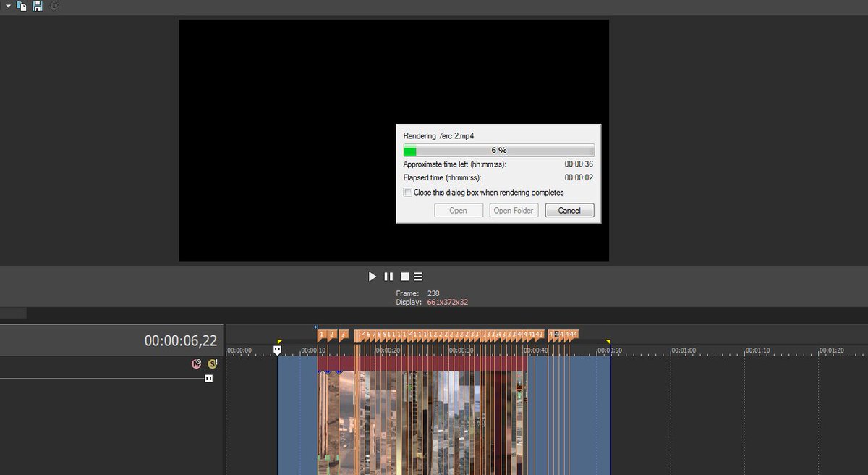Click the red region bar above the clips
This screenshot has width=868, height=475.
click(x=422, y=363)
